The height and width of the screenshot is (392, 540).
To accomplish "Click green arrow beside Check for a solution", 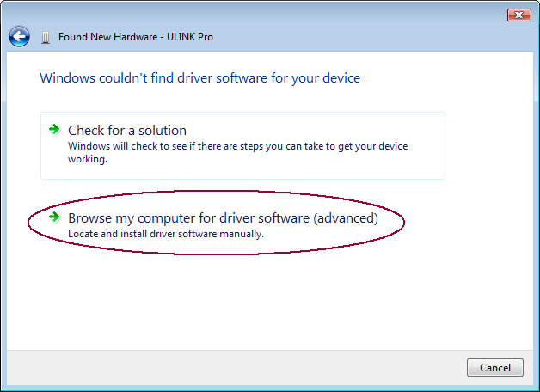I will [x=54, y=129].
